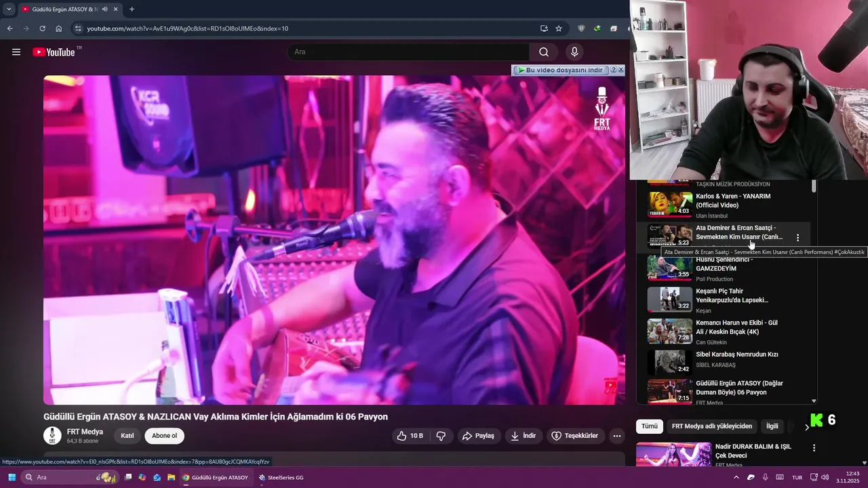Start voice search with the microphone

574,52
